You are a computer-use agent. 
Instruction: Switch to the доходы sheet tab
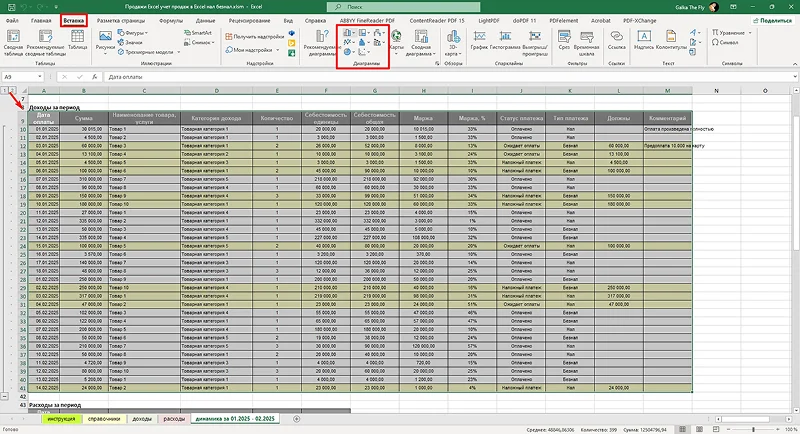coord(142,419)
